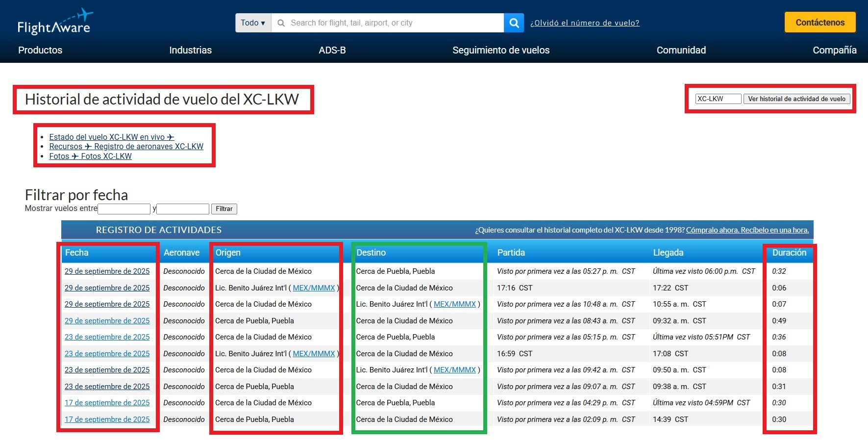Select the ADS-B menu item
868x445 pixels.
pyautogui.click(x=332, y=50)
